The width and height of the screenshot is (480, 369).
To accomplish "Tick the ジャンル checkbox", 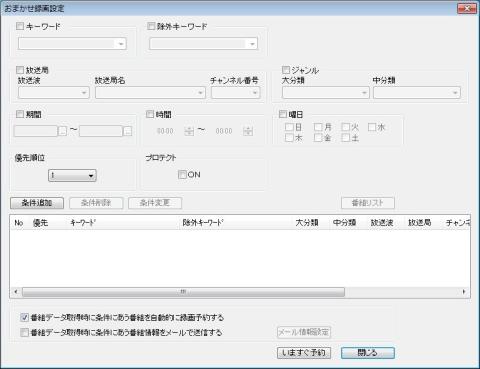I will 286,70.
